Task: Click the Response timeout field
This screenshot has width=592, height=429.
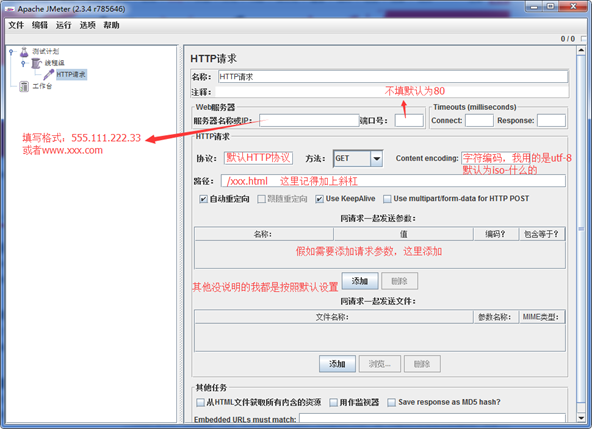Action: [551, 120]
